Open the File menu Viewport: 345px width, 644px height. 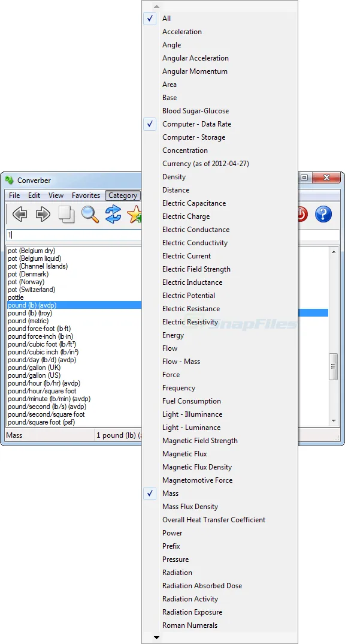pos(14,195)
